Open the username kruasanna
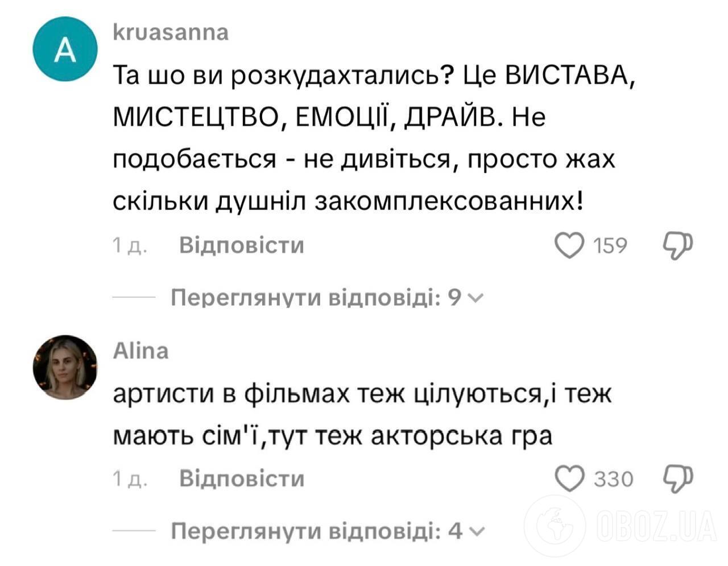 point(170,32)
